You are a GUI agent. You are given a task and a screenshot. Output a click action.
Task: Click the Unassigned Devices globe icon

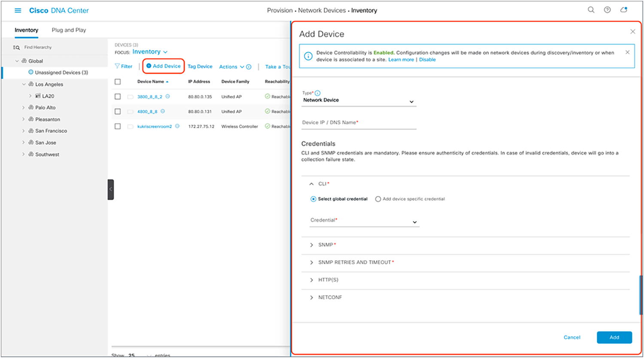pyautogui.click(x=30, y=72)
